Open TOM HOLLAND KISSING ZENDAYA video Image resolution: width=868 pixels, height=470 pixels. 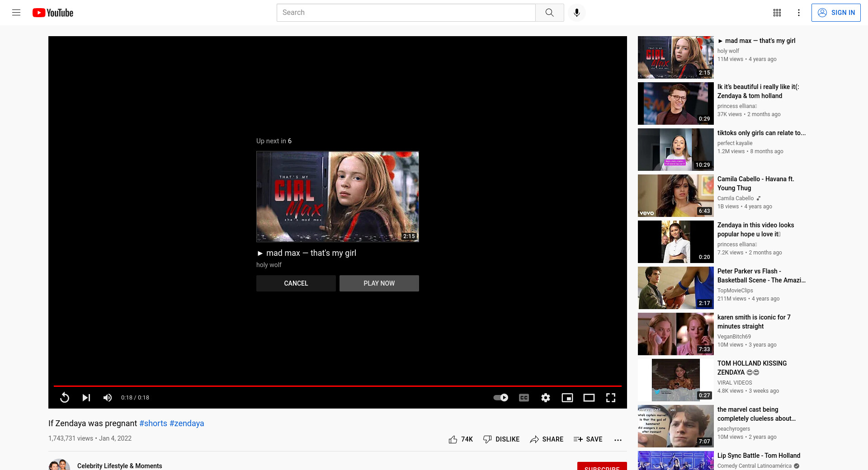pyautogui.click(x=752, y=368)
